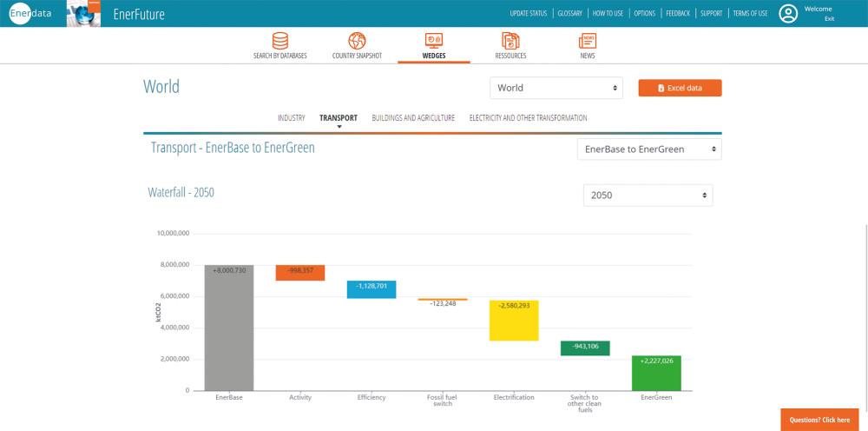Click the News label
Image resolution: width=868 pixels, height=431 pixels.
588,56
